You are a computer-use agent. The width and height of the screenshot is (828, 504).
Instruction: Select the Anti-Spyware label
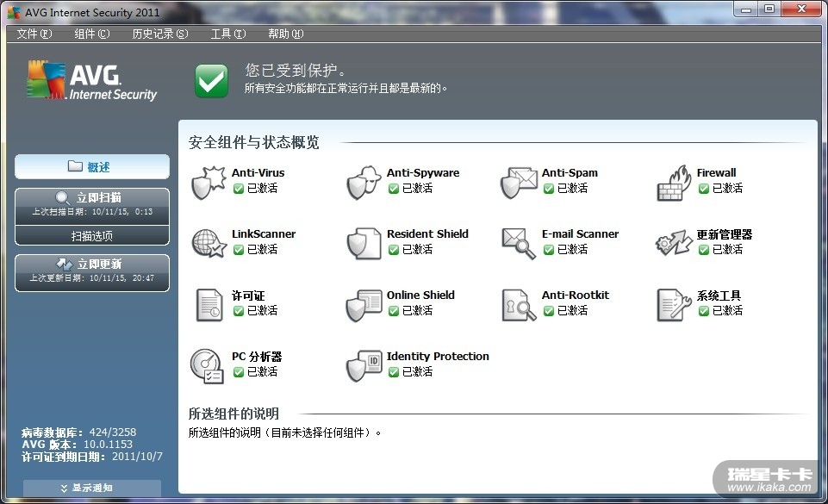click(423, 172)
